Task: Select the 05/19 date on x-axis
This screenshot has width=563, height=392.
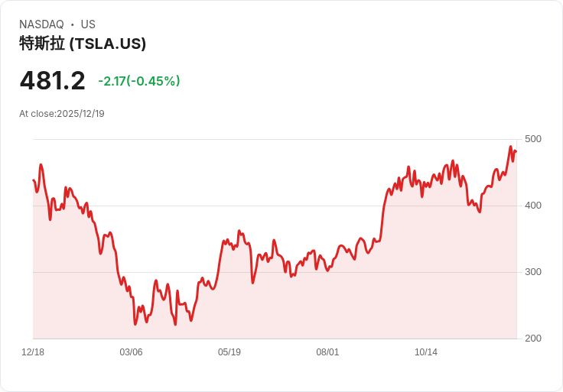Action: click(x=229, y=352)
